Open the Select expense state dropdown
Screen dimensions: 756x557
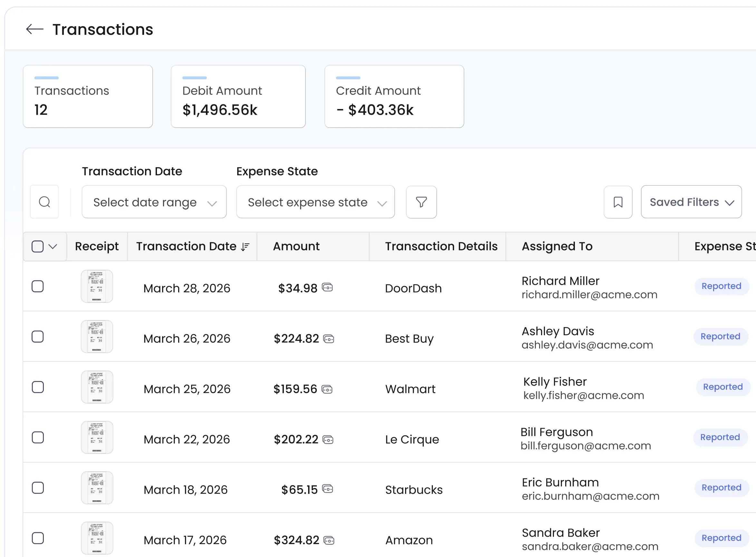click(315, 202)
